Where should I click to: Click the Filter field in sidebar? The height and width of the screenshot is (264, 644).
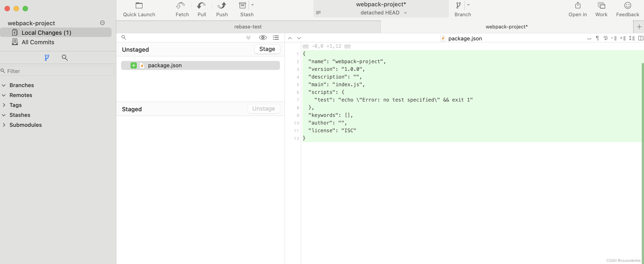coord(58,71)
